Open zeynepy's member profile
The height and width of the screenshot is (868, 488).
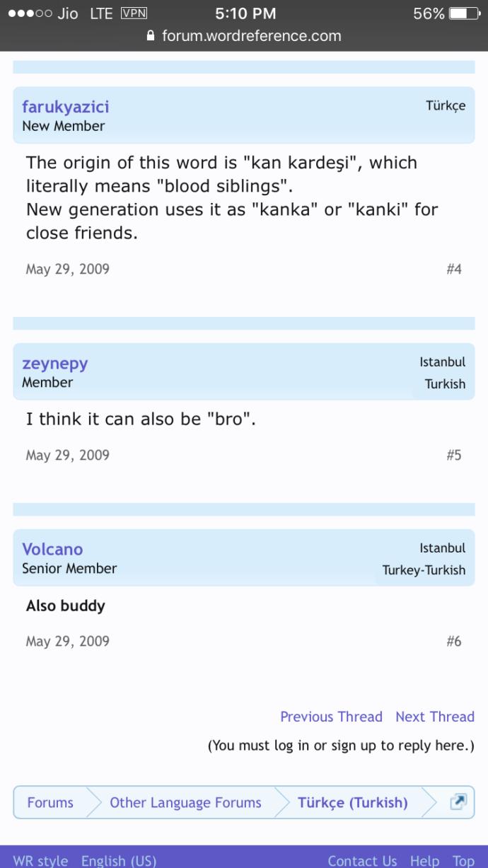click(54, 362)
